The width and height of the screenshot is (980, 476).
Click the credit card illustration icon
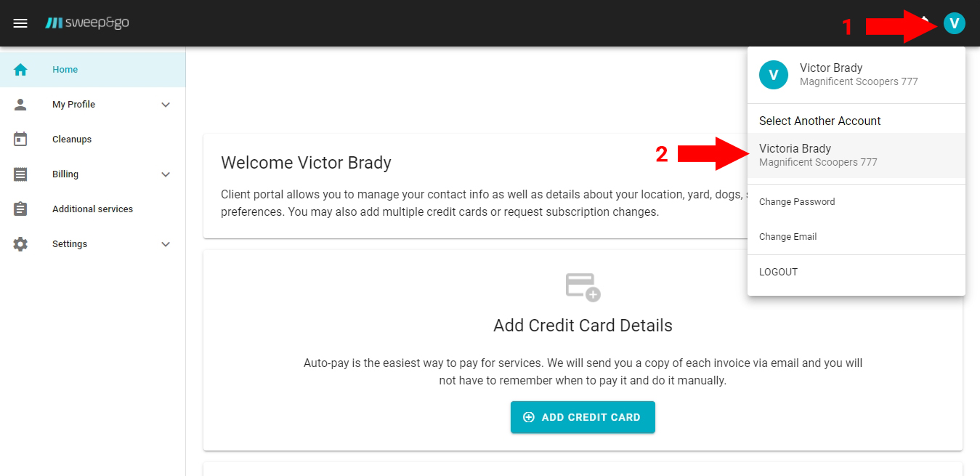pyautogui.click(x=583, y=286)
